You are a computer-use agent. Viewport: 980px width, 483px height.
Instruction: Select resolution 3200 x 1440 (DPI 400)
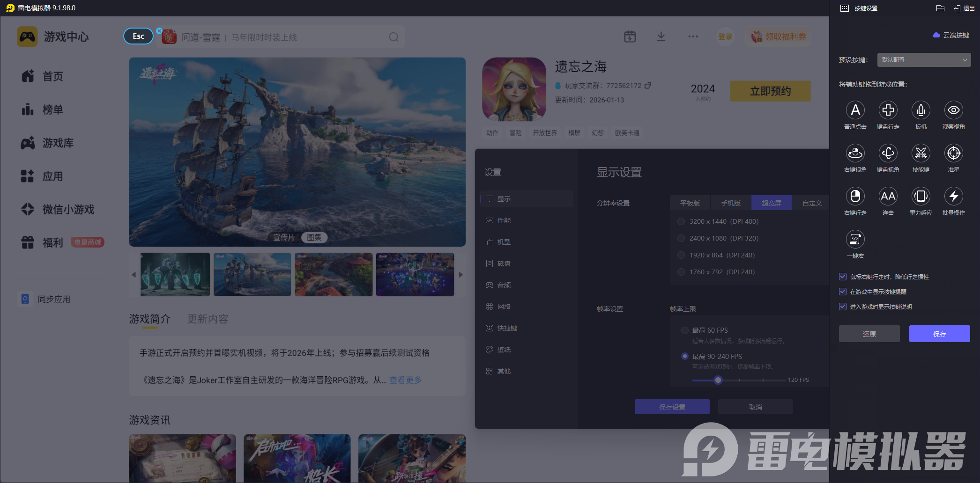[681, 221]
